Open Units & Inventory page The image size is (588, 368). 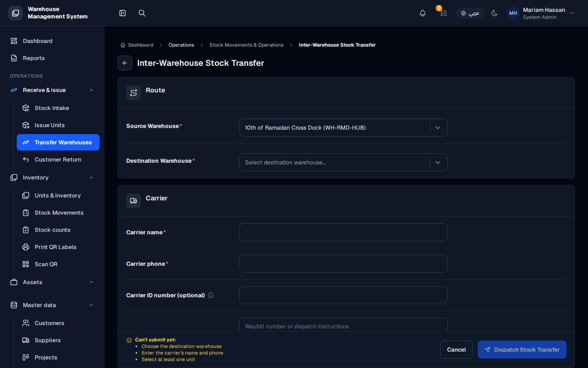coord(58,195)
